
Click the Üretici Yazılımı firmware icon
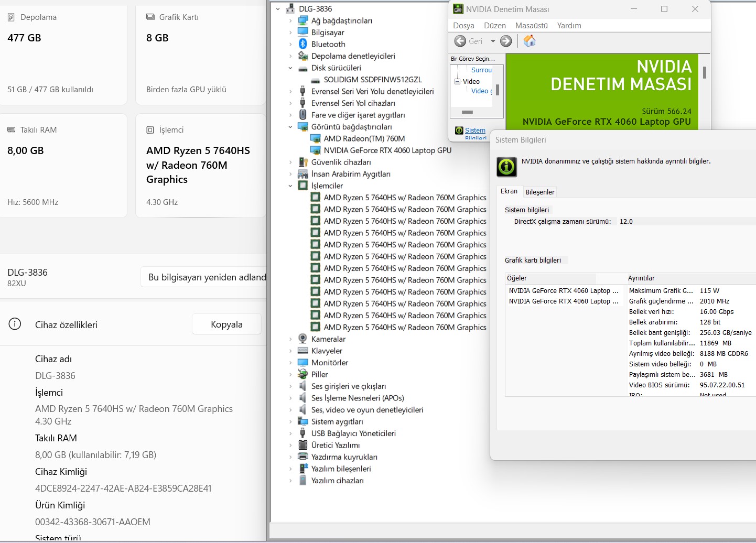[303, 445]
